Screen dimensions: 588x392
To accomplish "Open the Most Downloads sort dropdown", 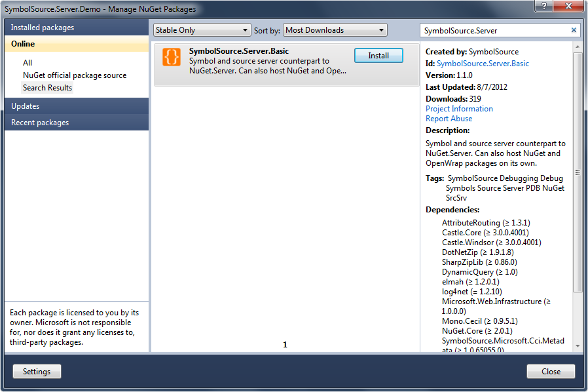I will (335, 30).
